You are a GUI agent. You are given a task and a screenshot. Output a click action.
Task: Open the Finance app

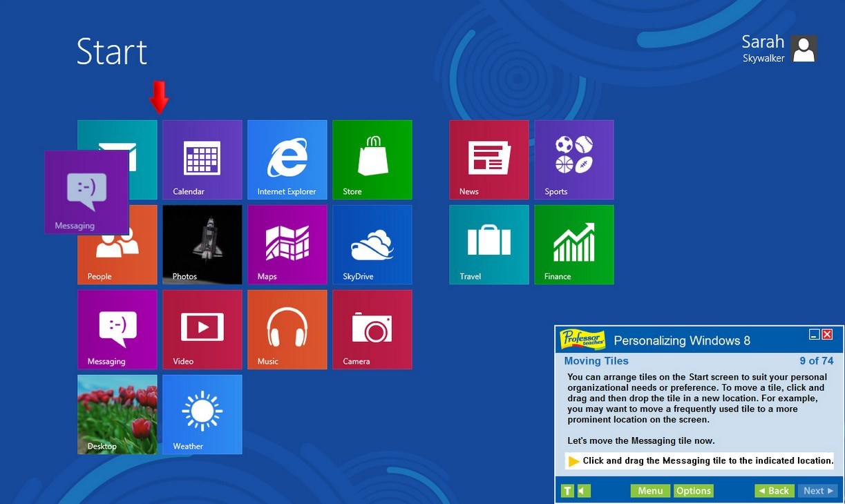573,244
